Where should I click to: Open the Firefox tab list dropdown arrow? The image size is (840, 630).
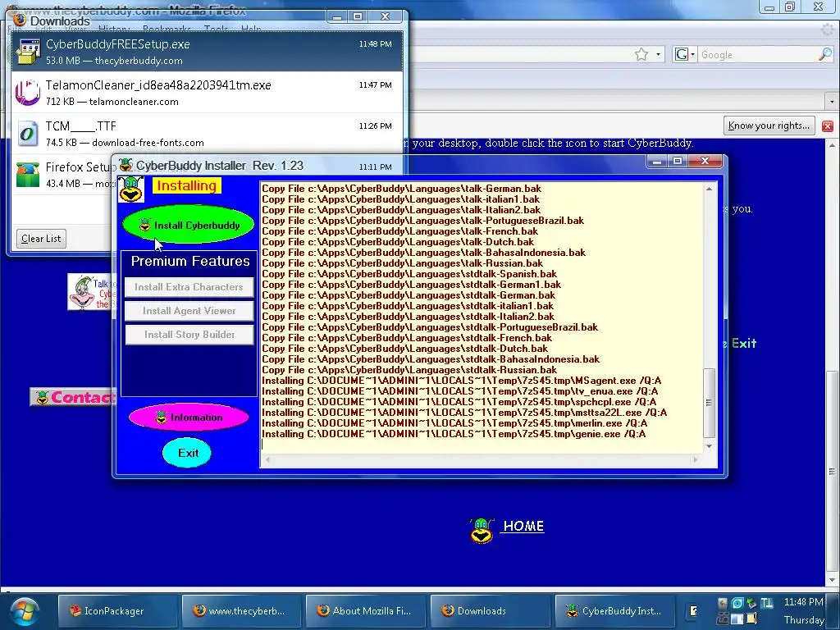point(832,101)
